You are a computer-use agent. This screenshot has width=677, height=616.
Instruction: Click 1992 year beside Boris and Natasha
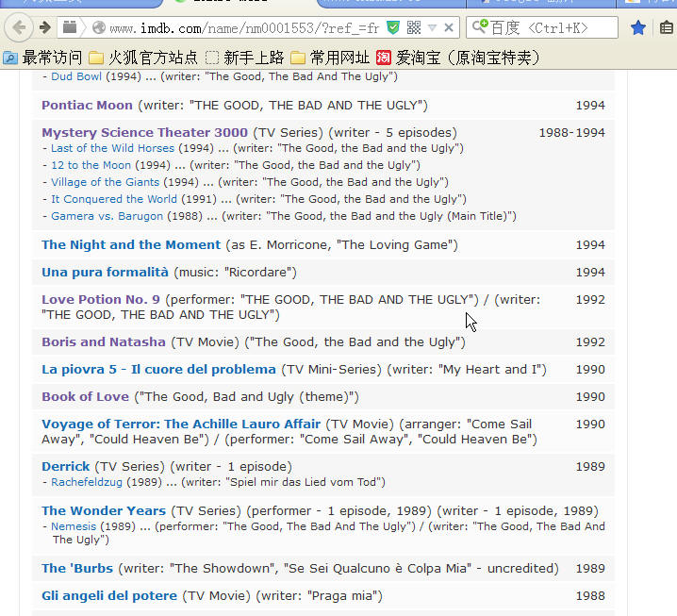click(x=590, y=341)
